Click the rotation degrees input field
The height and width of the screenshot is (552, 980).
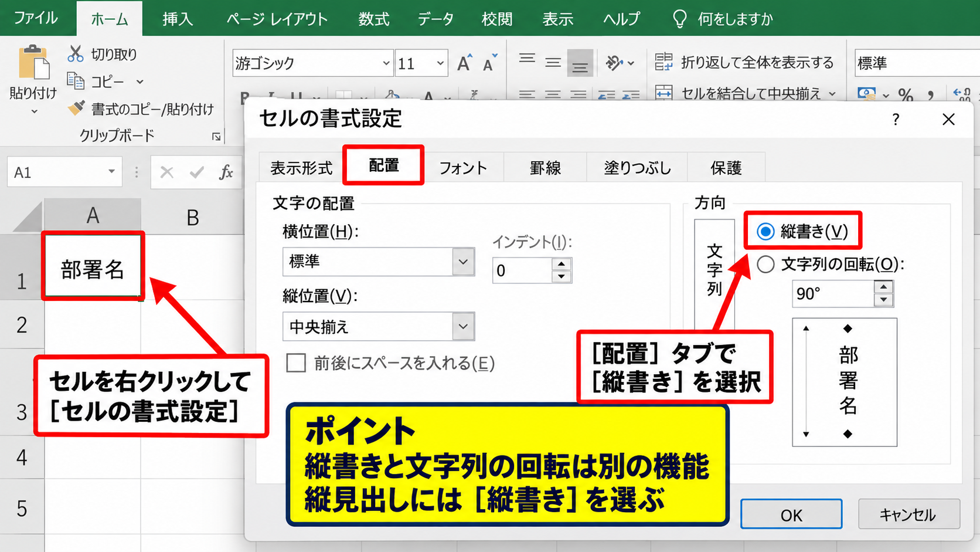pyautogui.click(x=833, y=293)
